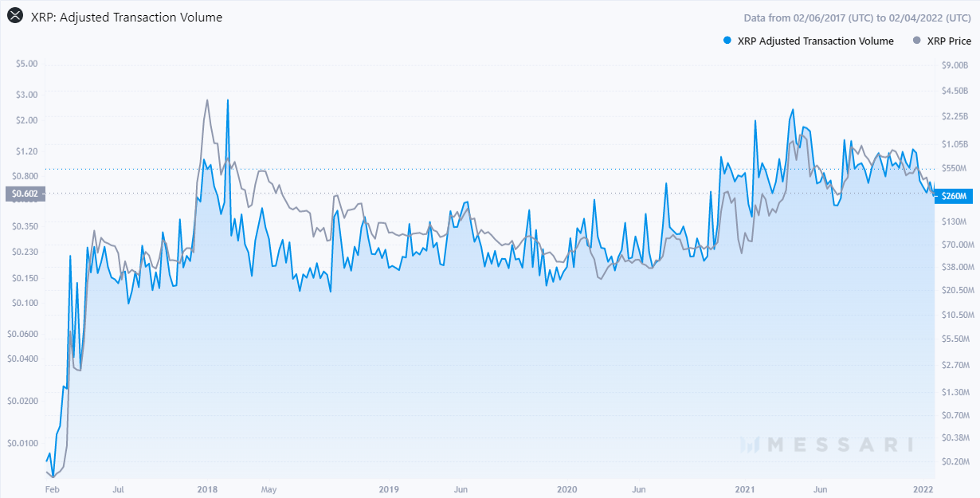Image resolution: width=980 pixels, height=498 pixels.
Task: Select the $260M current volume marker
Action: coord(955,196)
